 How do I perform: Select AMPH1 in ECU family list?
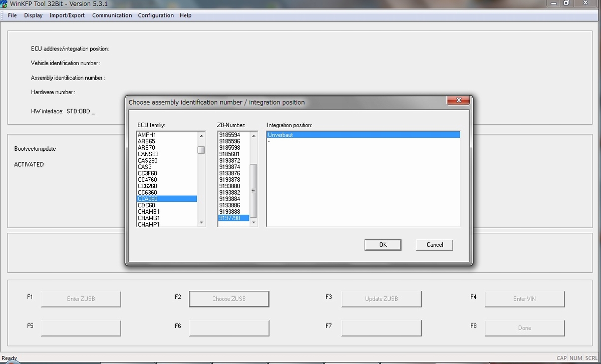(167, 135)
